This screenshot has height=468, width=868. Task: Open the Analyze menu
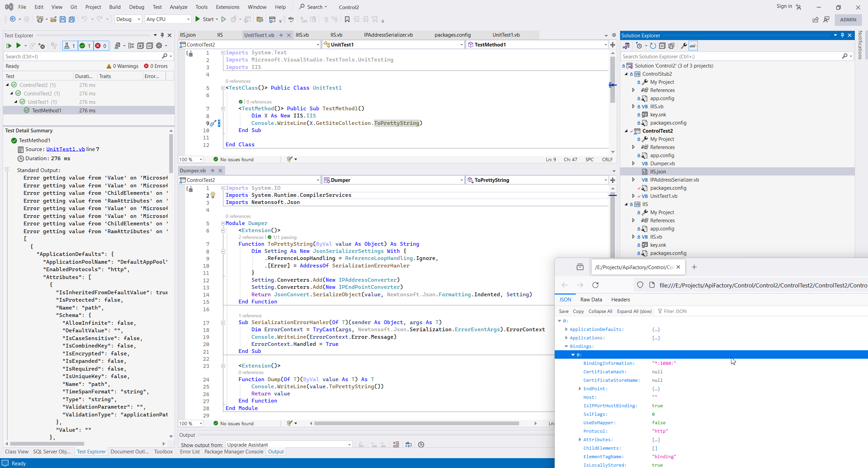pyautogui.click(x=178, y=7)
